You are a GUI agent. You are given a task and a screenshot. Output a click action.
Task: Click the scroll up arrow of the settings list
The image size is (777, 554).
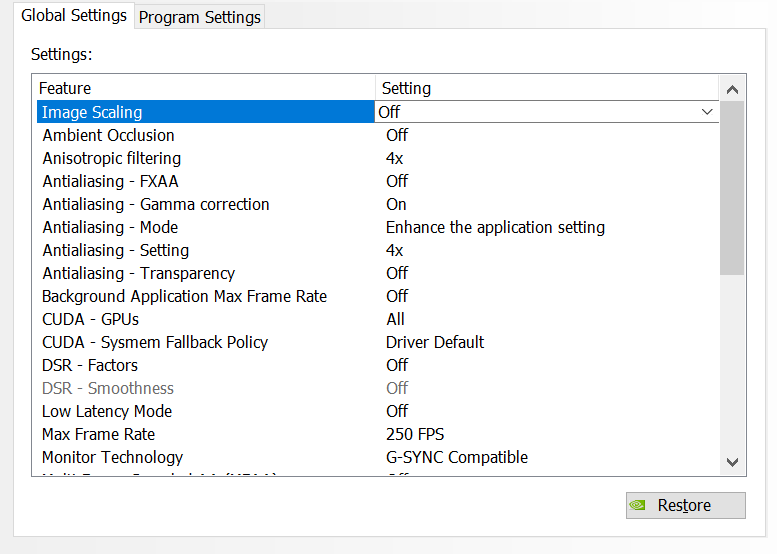point(732,89)
